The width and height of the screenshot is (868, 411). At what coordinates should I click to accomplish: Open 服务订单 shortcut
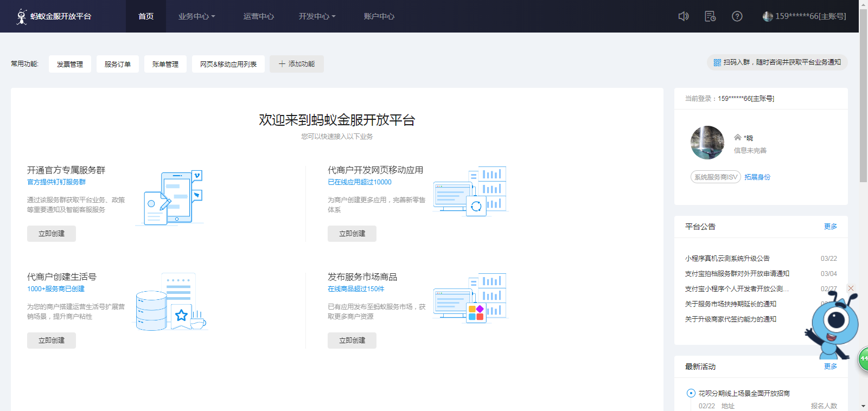[x=118, y=64]
